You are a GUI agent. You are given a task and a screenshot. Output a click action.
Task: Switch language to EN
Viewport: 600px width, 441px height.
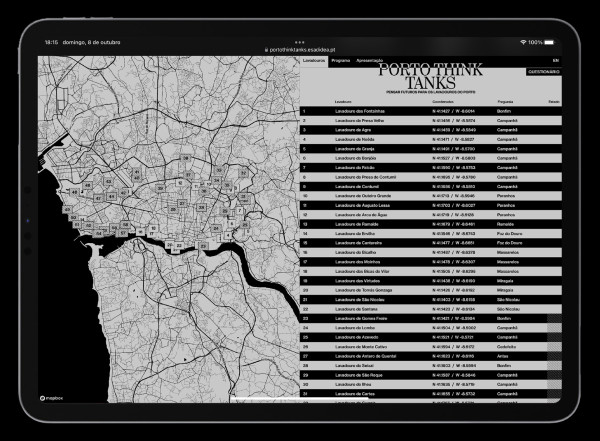pos(556,61)
